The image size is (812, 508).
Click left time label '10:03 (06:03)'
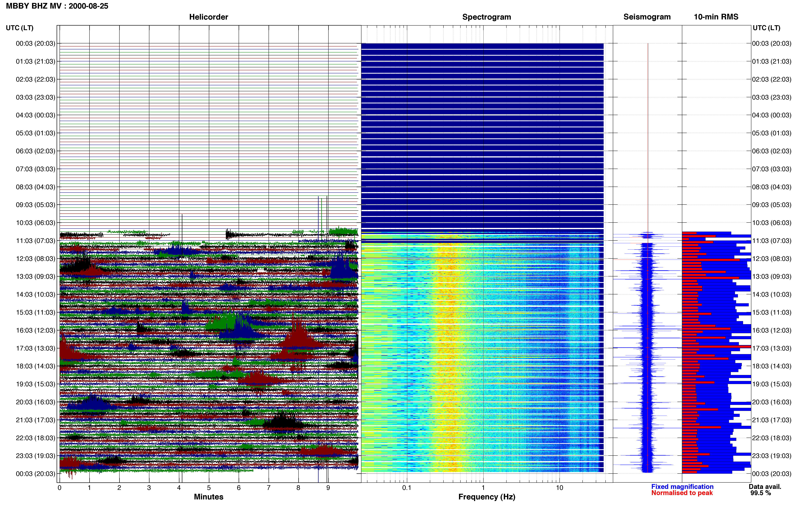tap(36, 223)
